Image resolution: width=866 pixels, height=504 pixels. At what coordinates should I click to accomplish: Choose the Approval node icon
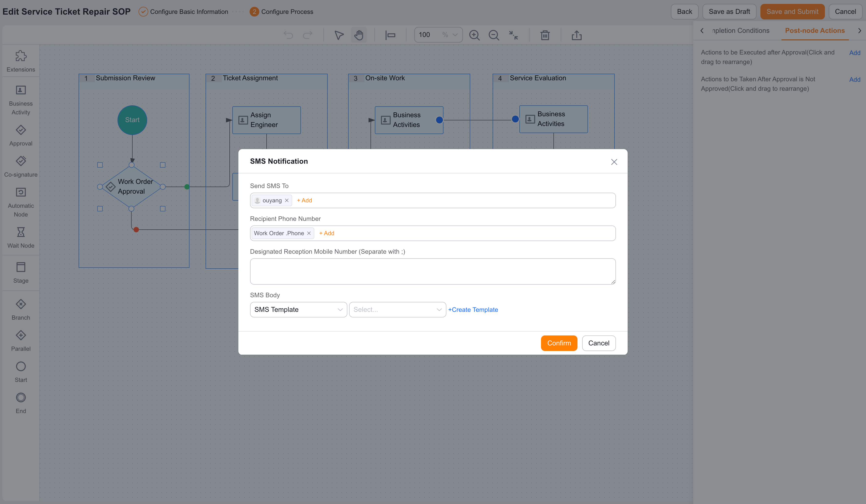tap(21, 130)
